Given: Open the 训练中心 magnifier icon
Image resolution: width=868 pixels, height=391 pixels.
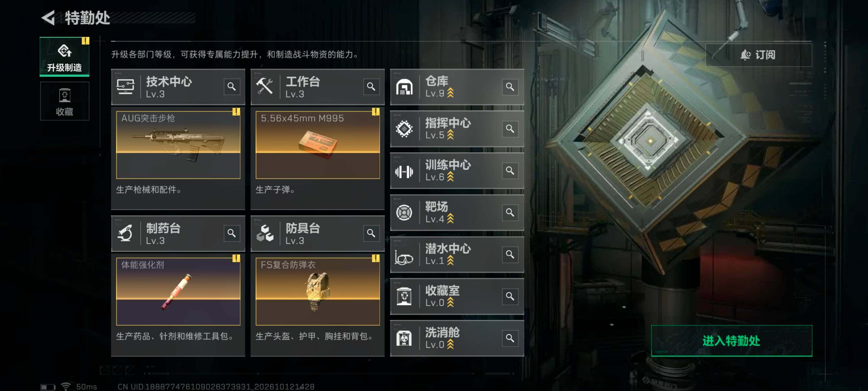Looking at the screenshot, I should click(x=510, y=170).
